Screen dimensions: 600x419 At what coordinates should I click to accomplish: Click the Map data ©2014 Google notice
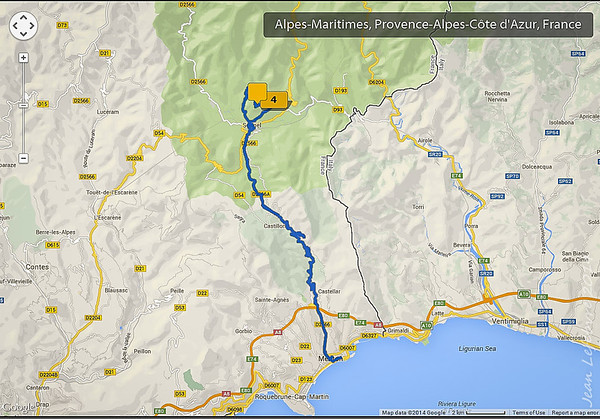414,412
